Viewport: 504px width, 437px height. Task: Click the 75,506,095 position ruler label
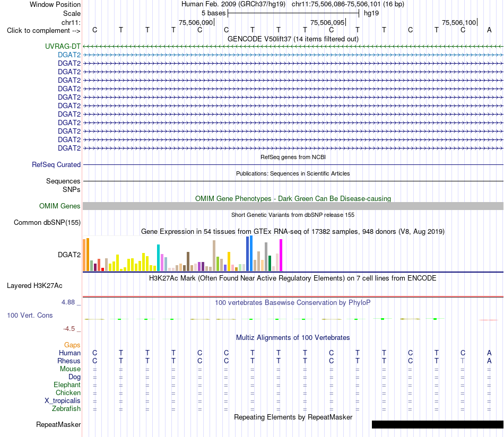coord(327,22)
